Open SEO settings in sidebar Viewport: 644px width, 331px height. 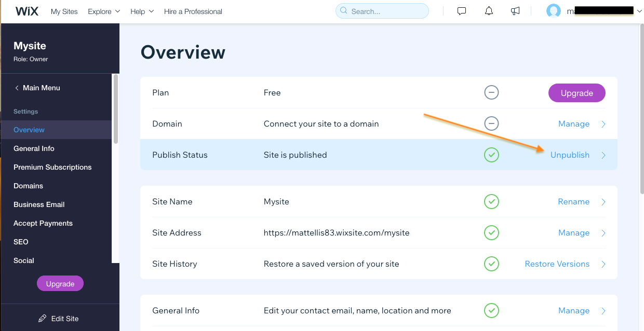coord(21,242)
